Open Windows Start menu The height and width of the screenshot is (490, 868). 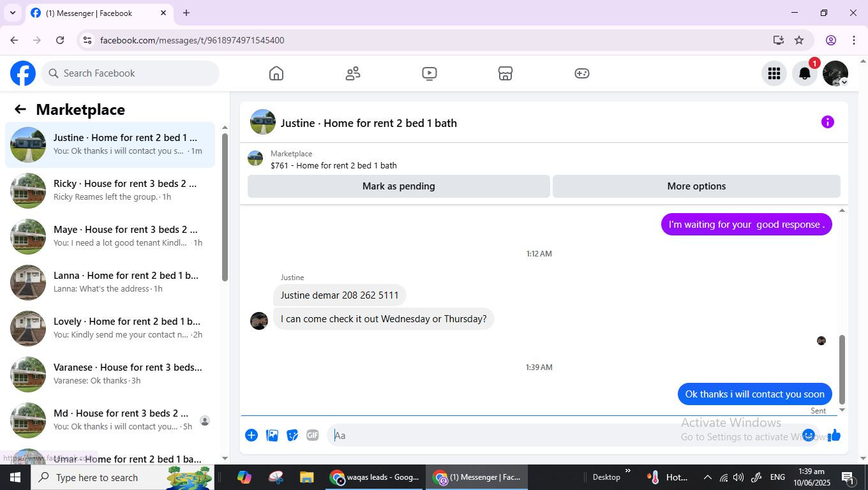(15, 477)
